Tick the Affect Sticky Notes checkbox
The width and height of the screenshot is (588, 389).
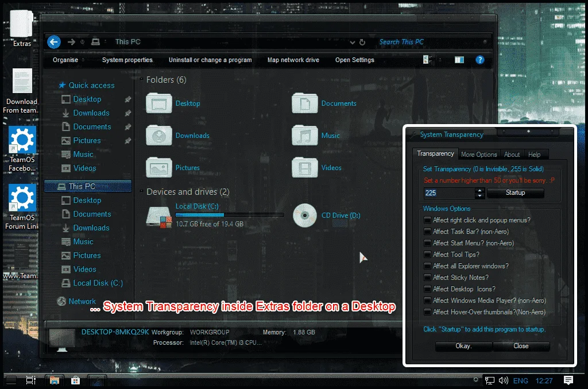tap(427, 278)
